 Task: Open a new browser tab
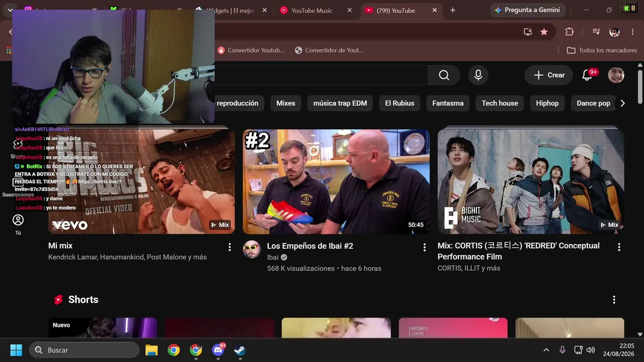tap(453, 10)
